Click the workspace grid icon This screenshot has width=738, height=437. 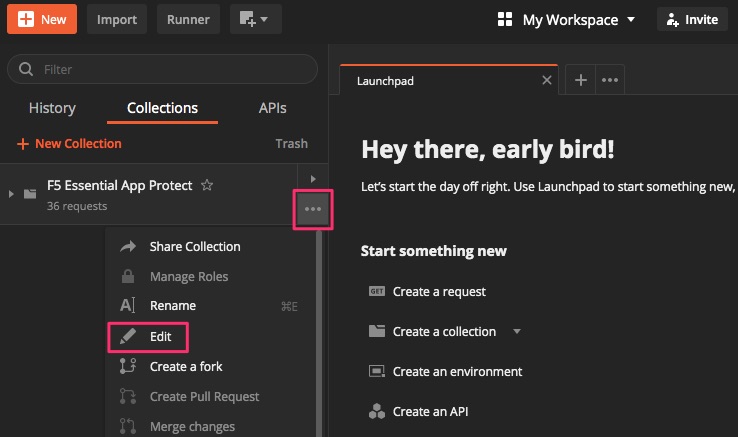[x=505, y=19]
